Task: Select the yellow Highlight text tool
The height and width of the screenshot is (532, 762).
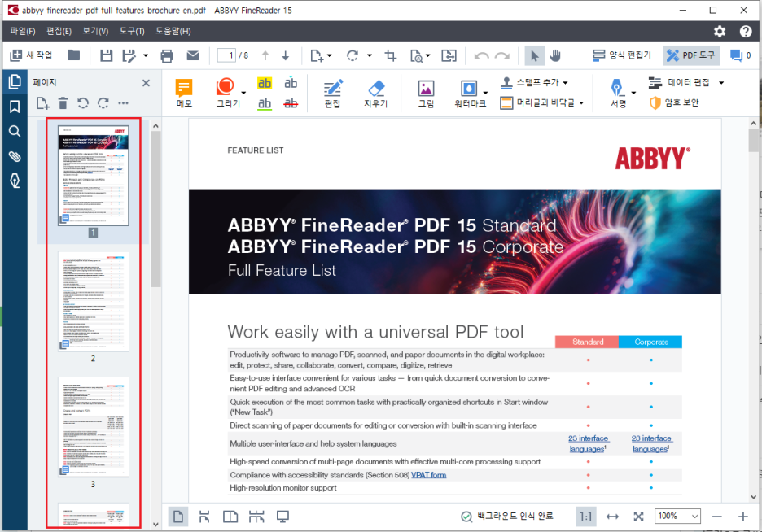Action: (x=265, y=84)
